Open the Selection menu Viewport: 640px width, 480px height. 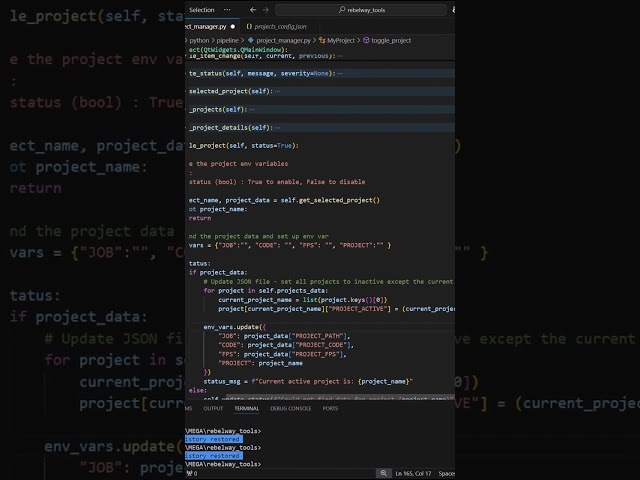point(202,10)
